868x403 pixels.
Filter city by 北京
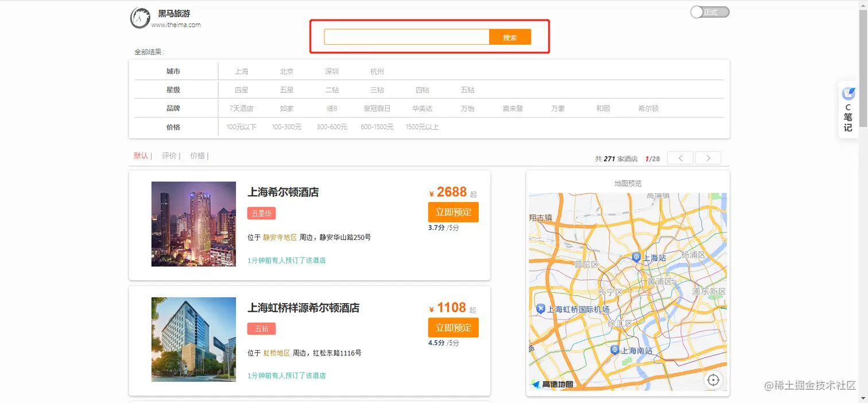pyautogui.click(x=286, y=72)
